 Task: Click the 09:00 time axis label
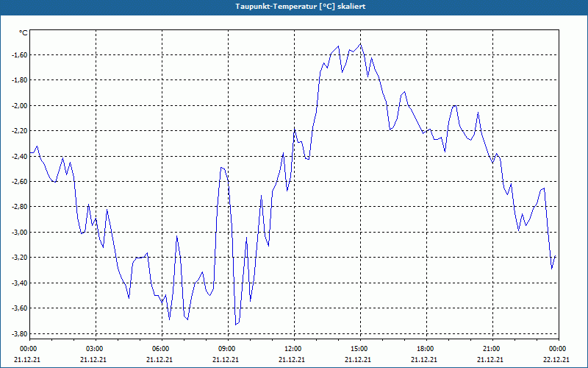[228, 349]
